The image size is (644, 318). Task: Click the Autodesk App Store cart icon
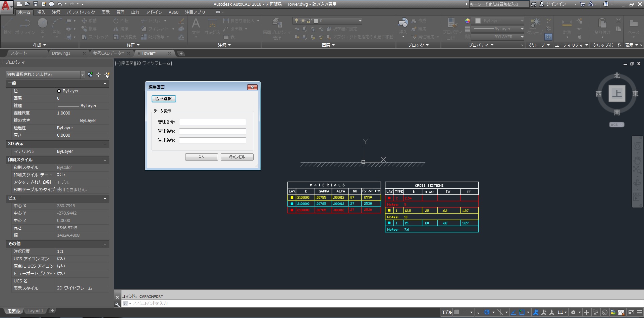[x=582, y=4]
